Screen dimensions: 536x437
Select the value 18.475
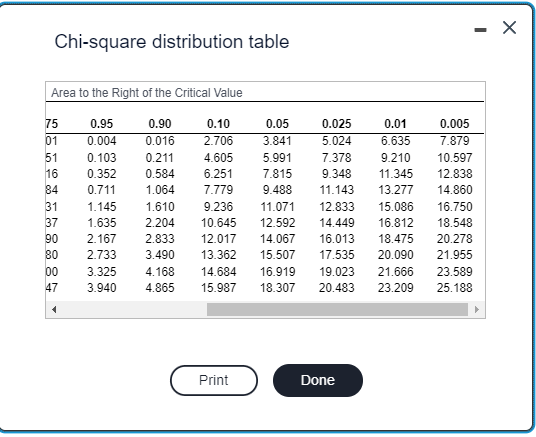coord(396,239)
